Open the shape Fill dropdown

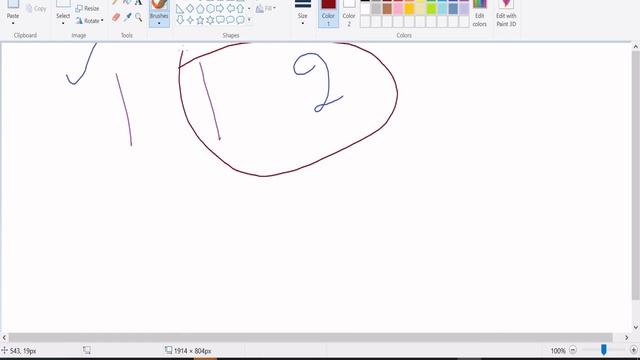pyautogui.click(x=266, y=8)
